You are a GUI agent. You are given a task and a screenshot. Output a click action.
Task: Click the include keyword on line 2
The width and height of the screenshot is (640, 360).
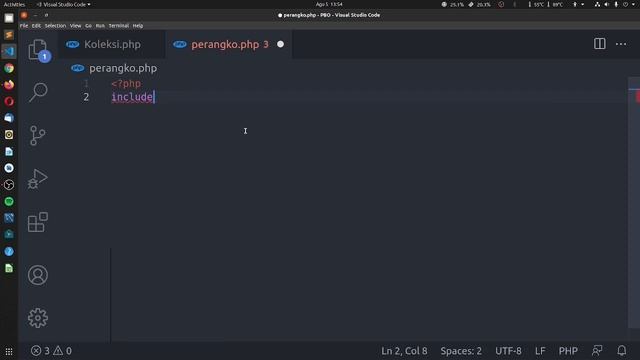tap(132, 97)
